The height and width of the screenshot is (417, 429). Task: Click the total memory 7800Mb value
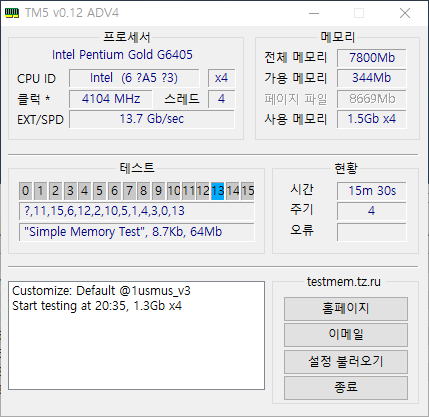click(372, 58)
